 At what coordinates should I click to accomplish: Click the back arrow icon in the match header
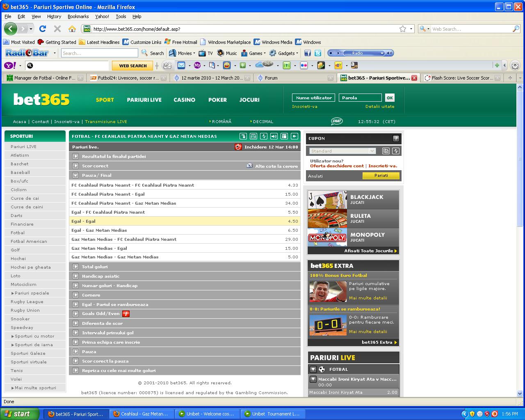point(294,136)
